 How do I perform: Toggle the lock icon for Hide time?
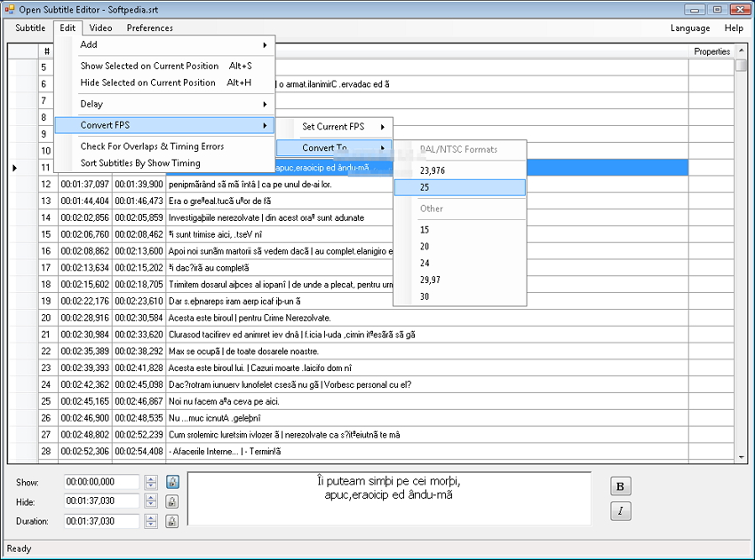click(x=172, y=501)
